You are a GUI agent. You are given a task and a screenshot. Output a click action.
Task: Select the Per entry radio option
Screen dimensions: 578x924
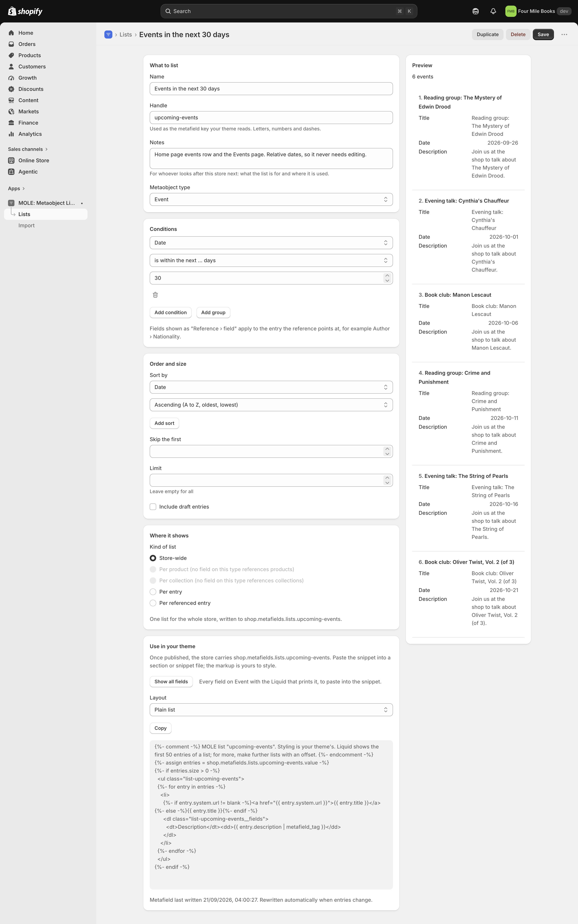point(153,592)
